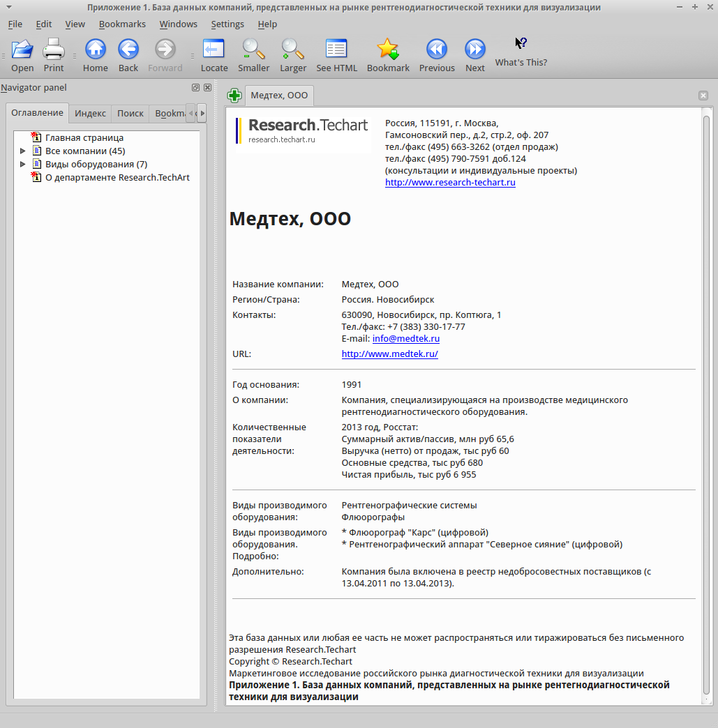This screenshot has height=728, width=718.
Task: Open the research-techart.ru website link
Action: coord(450,183)
